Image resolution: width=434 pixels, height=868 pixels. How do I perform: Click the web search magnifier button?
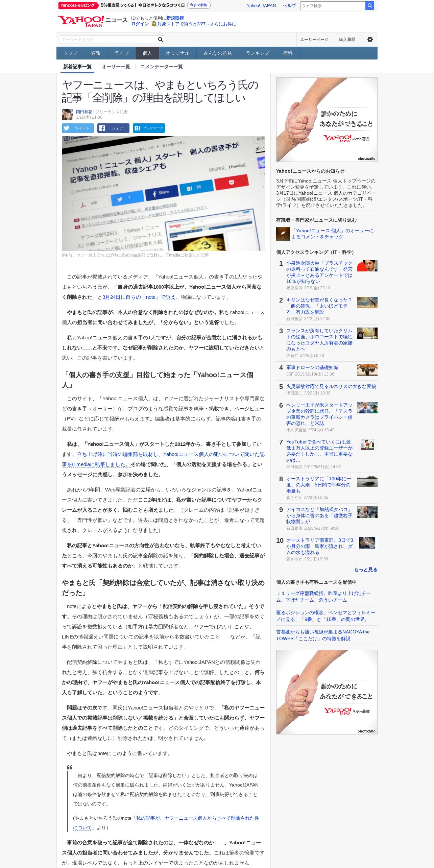(x=370, y=5)
